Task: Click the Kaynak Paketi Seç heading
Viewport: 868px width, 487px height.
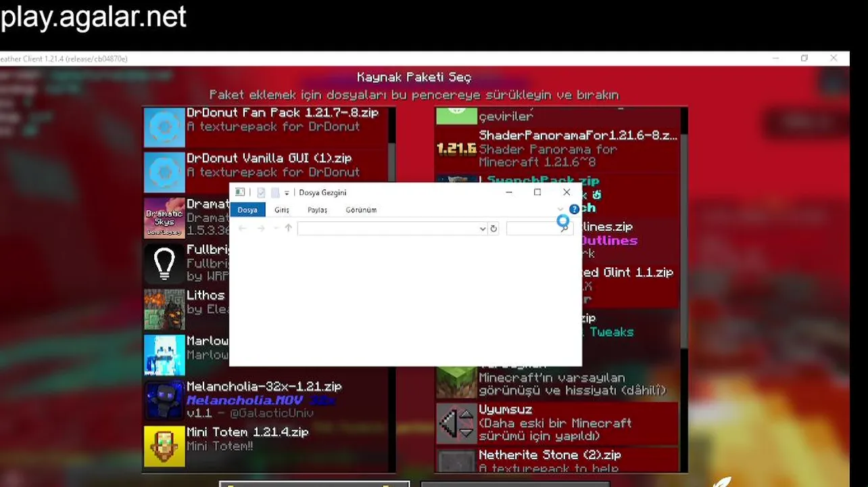Action: [414, 77]
